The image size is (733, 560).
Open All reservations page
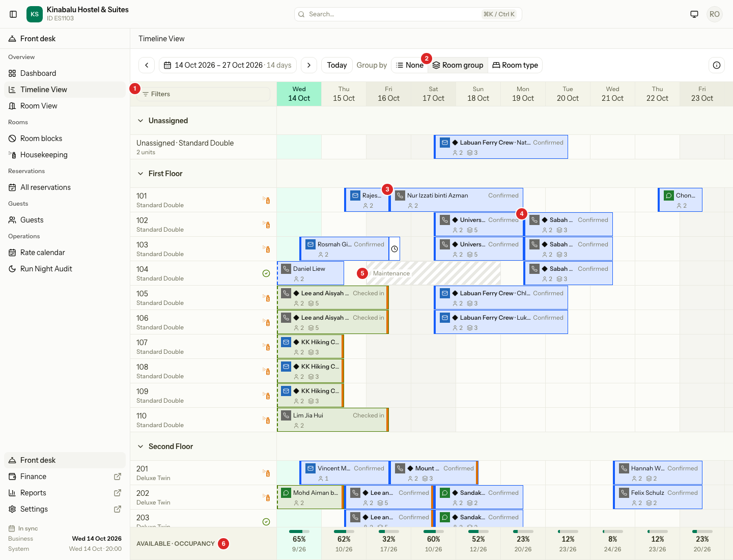tap(65, 187)
